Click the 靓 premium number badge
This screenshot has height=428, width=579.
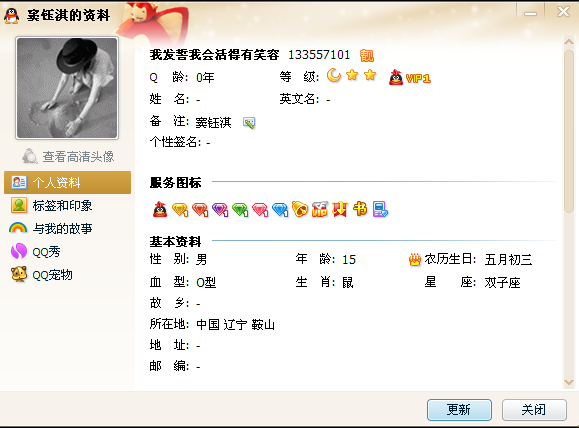click(367, 55)
